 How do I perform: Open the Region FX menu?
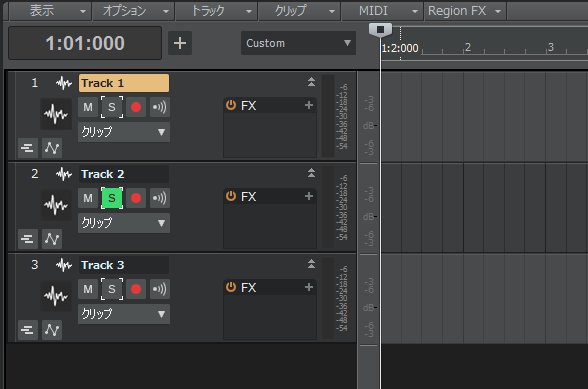coord(465,11)
